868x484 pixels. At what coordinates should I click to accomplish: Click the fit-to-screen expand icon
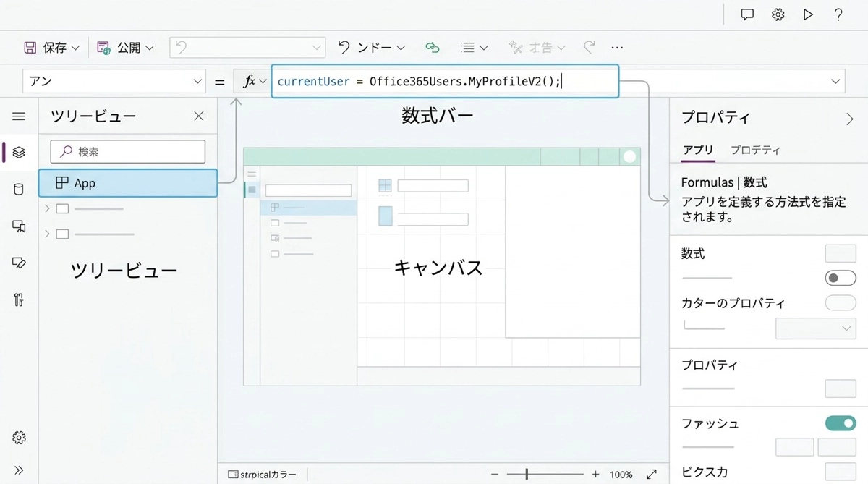[x=651, y=475]
